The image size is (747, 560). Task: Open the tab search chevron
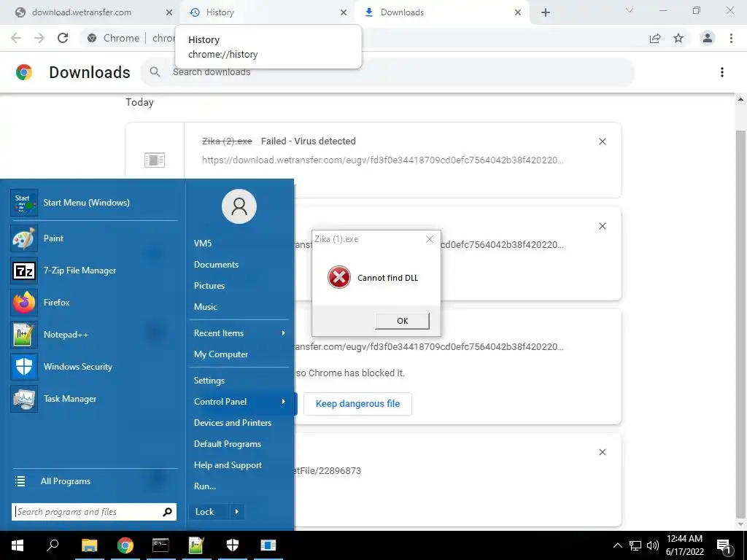coord(630,10)
